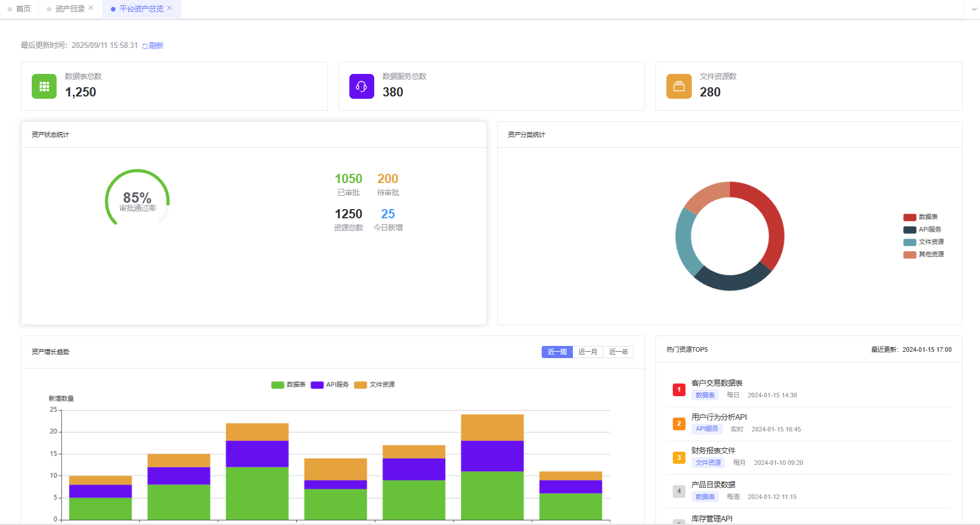Click the red rank 1 badge
980x525 pixels.
[679, 390]
